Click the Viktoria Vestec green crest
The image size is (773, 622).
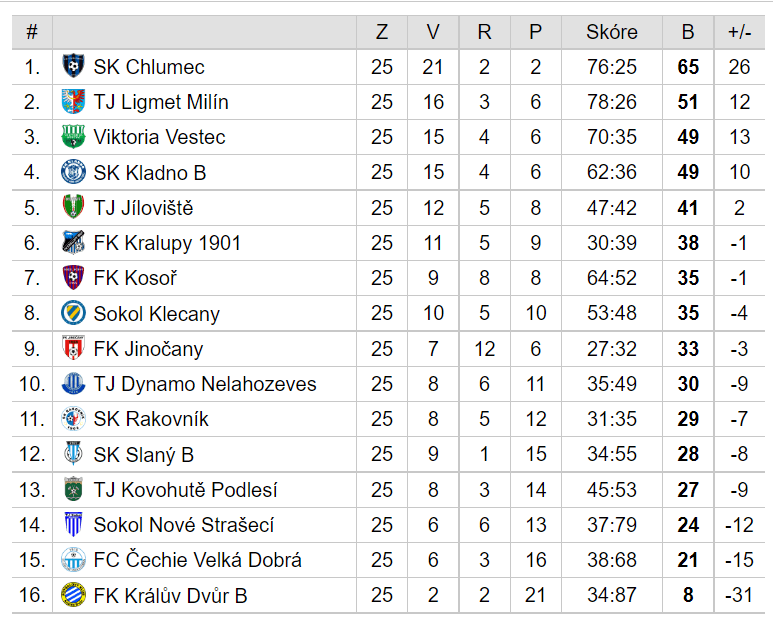pyautogui.click(x=73, y=137)
